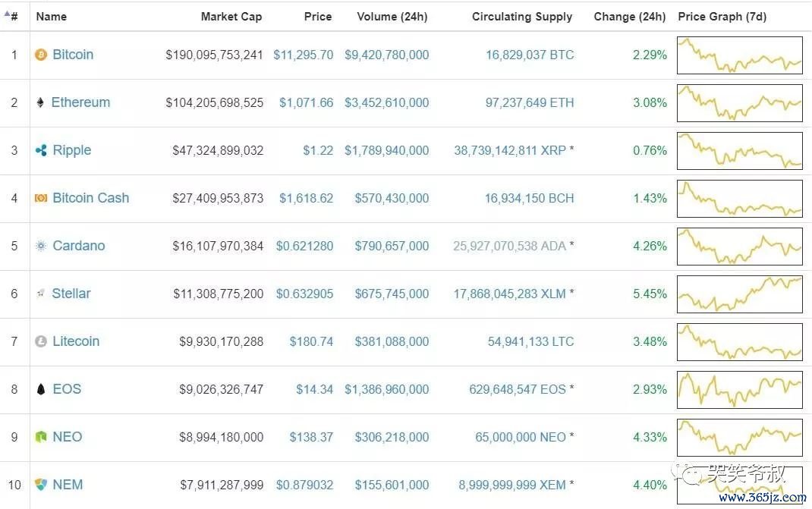Click the 16,829,037 BTC circulating supply link
The height and width of the screenshot is (509, 812).
pos(529,55)
